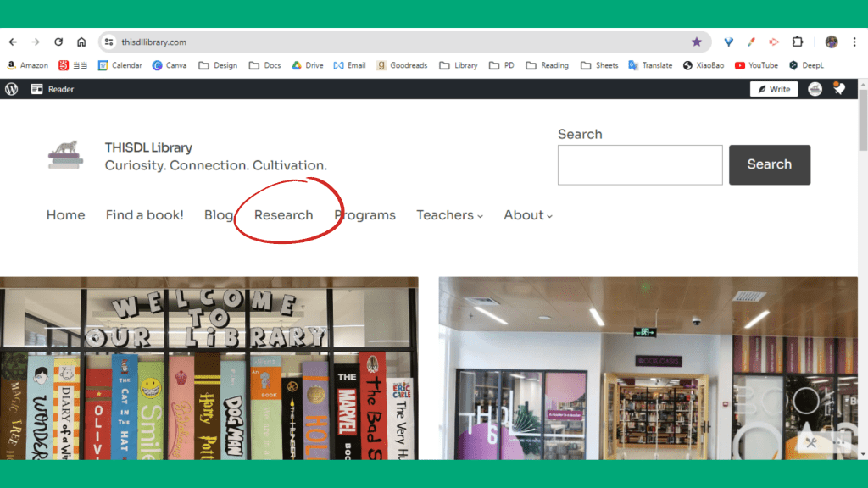Go to Find a book! page
This screenshot has width=868, height=488.
[144, 215]
